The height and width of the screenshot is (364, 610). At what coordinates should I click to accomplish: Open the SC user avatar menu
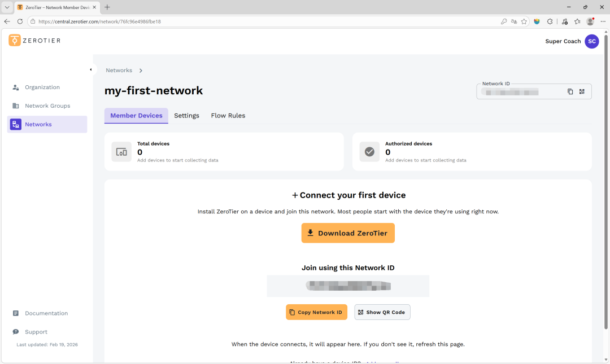click(x=592, y=41)
